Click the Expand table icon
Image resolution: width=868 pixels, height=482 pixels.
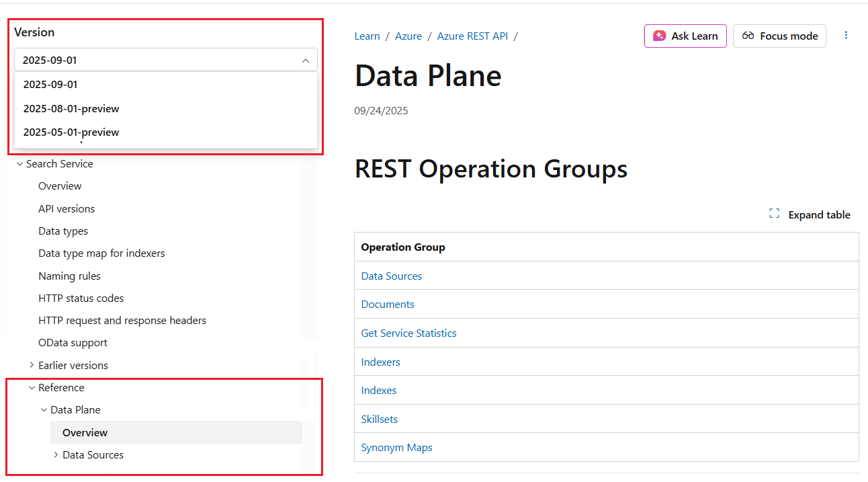point(774,214)
